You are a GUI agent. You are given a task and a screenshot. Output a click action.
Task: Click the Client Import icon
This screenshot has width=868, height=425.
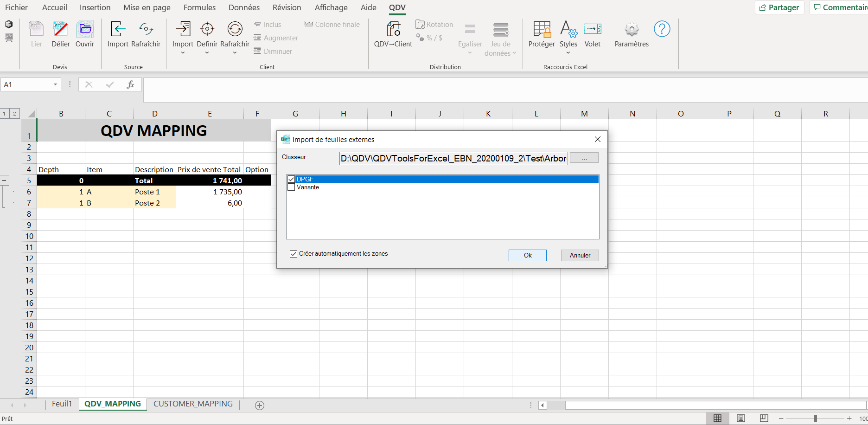point(183,29)
